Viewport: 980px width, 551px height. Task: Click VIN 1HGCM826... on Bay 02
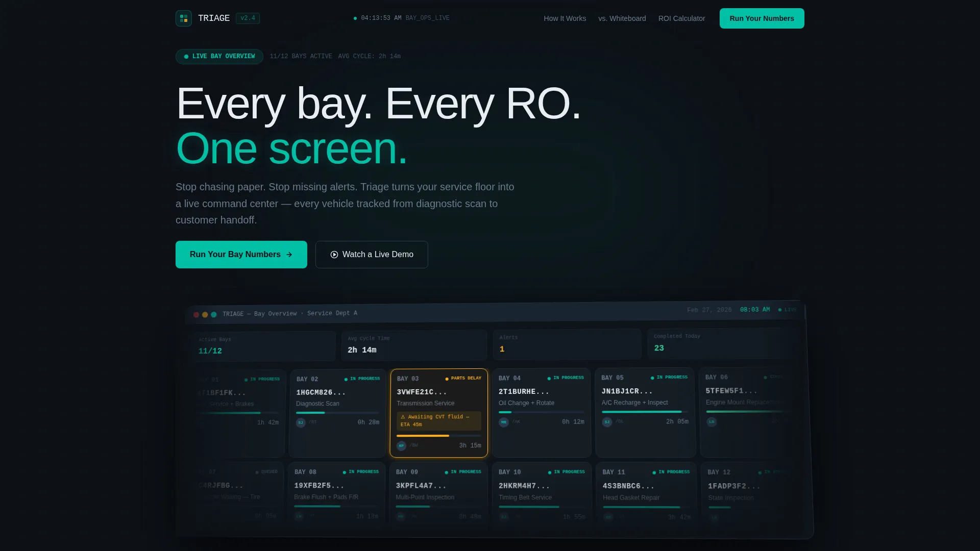[x=321, y=392]
